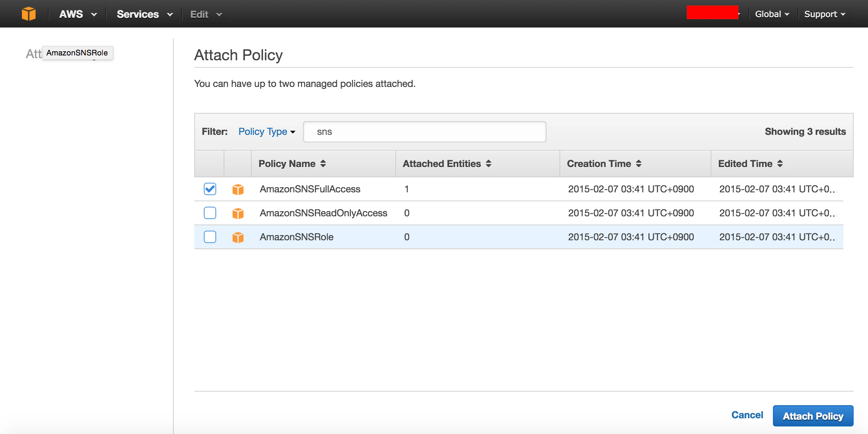Click the Attach Policy button
The width and height of the screenshot is (868, 434).
[x=813, y=416]
